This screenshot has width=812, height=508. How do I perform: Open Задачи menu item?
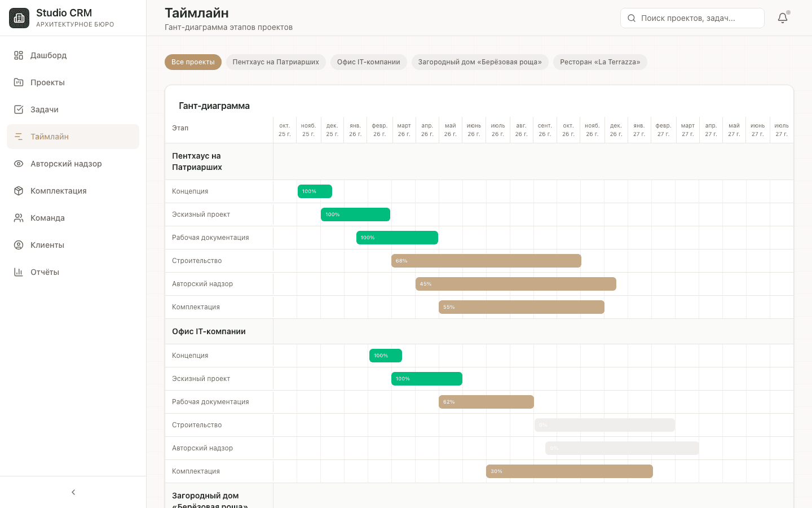tap(73, 110)
